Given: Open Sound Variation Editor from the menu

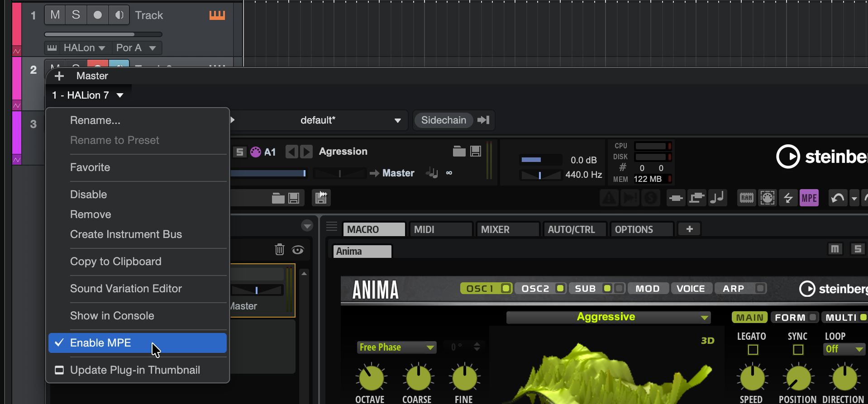Looking at the screenshot, I should (137, 289).
